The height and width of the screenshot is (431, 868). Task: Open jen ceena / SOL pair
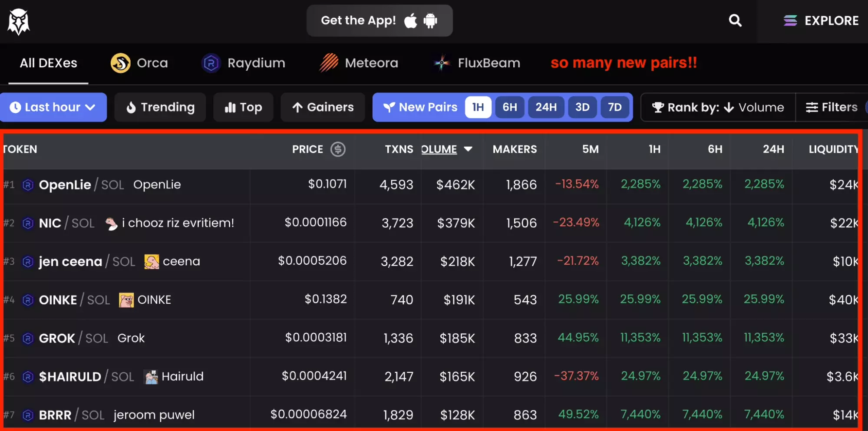[x=431, y=261]
